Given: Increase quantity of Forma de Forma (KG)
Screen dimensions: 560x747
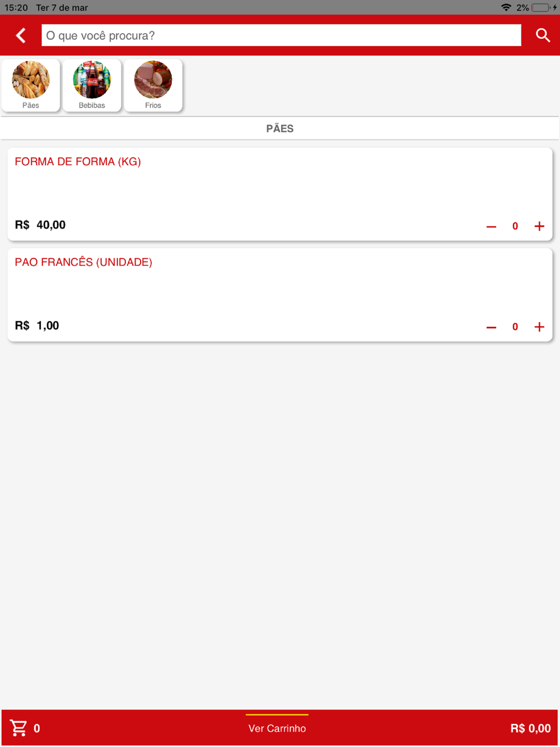Looking at the screenshot, I should [x=539, y=226].
